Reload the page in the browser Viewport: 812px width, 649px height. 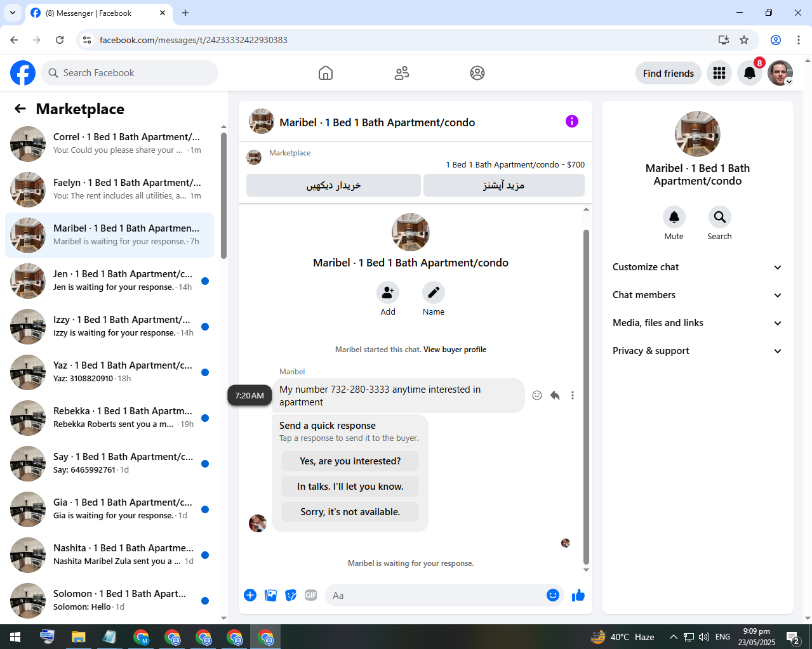(60, 40)
